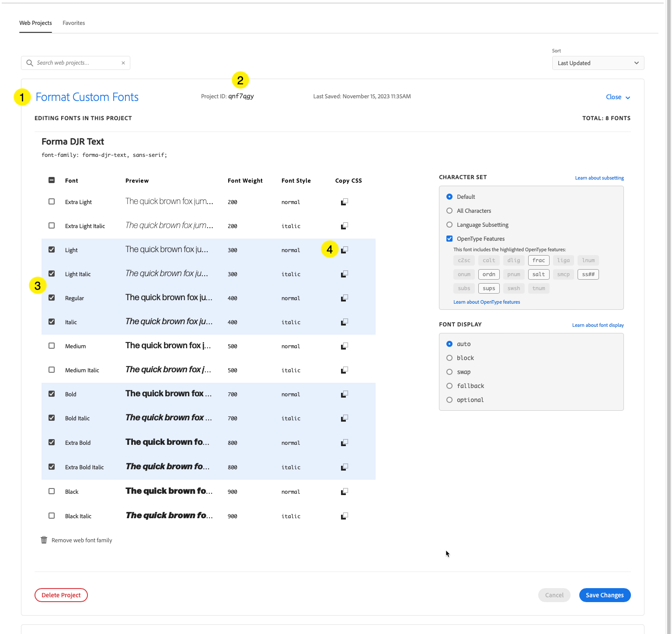Uncheck the Extra Bold checkbox
Viewport: 672px width, 634px height.
(52, 442)
